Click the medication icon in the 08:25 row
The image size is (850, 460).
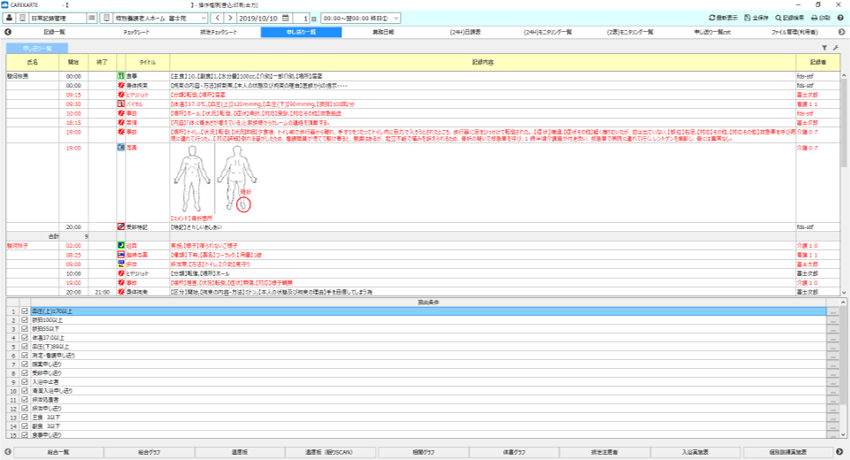(x=121, y=255)
